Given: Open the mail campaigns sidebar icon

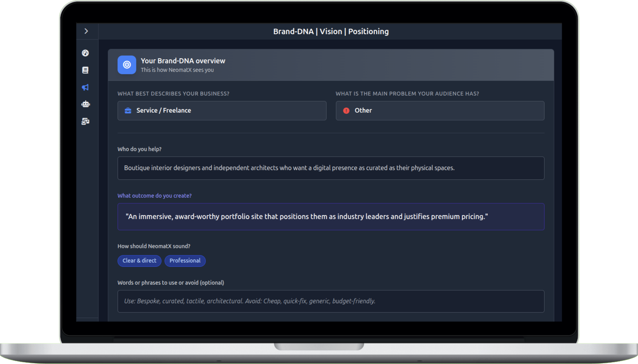Looking at the screenshot, I should pyautogui.click(x=86, y=122).
